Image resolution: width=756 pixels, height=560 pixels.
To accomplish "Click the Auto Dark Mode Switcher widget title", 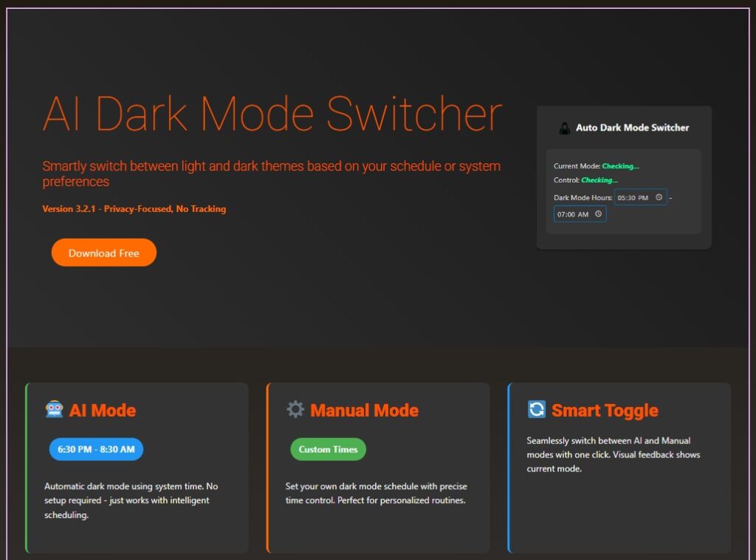I will [632, 128].
